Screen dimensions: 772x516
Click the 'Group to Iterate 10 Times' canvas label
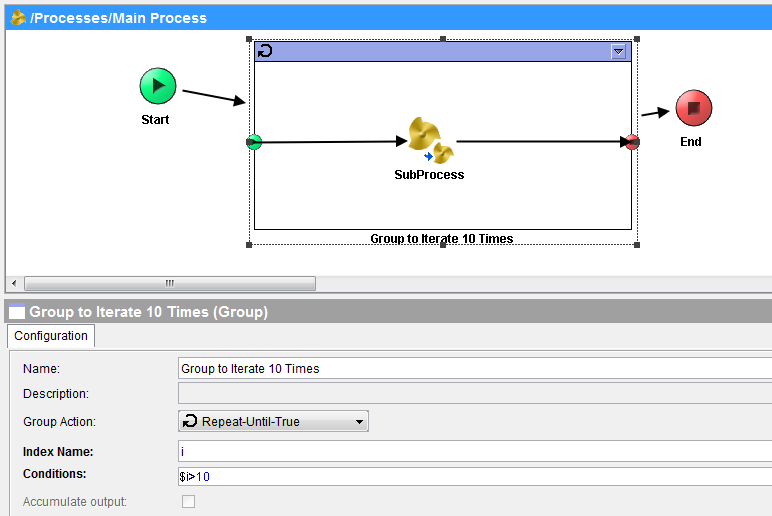tap(442, 239)
